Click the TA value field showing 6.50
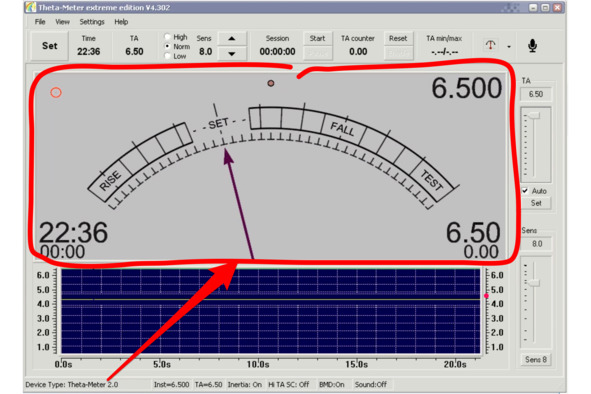The width and height of the screenshot is (591, 394). (536, 94)
